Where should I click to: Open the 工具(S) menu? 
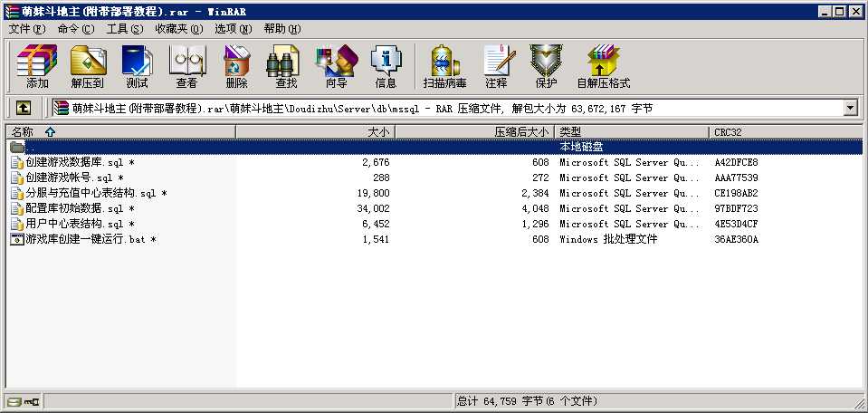tap(125, 29)
